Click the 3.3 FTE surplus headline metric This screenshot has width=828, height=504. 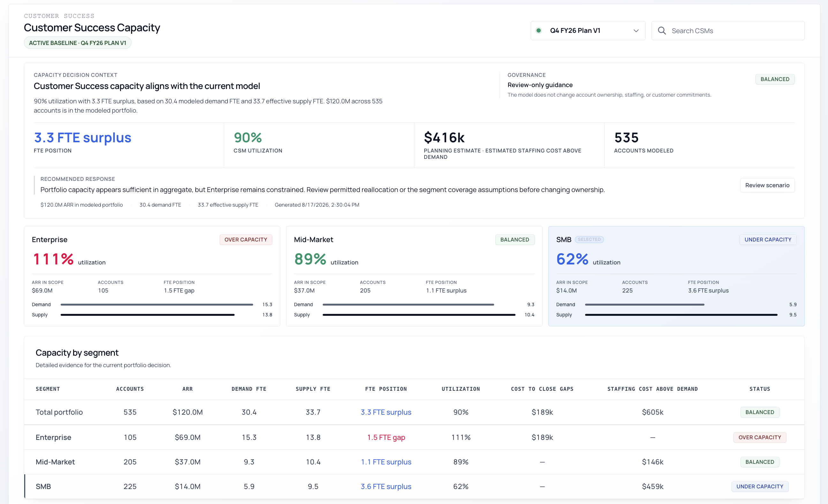(x=83, y=138)
